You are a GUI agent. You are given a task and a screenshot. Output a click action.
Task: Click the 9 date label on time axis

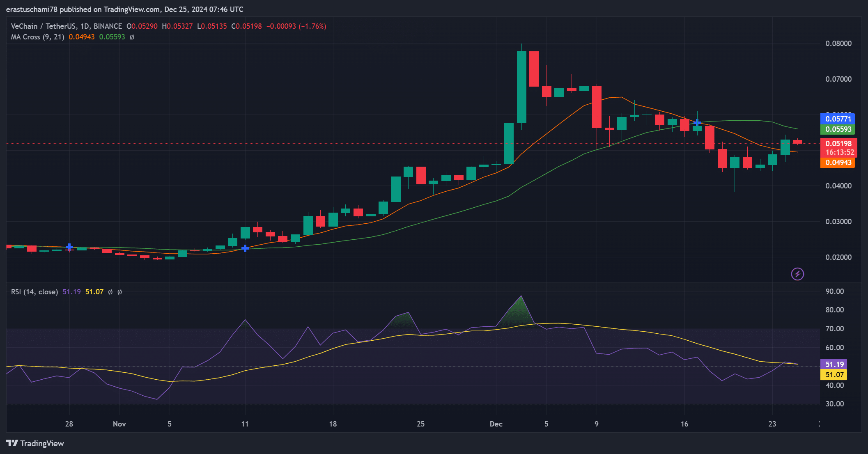(x=596, y=424)
